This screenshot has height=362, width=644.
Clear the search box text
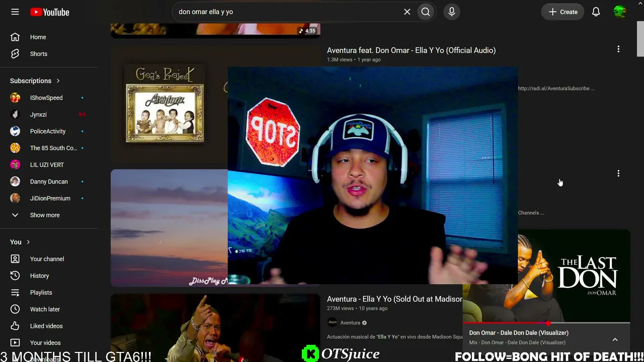coord(407,12)
